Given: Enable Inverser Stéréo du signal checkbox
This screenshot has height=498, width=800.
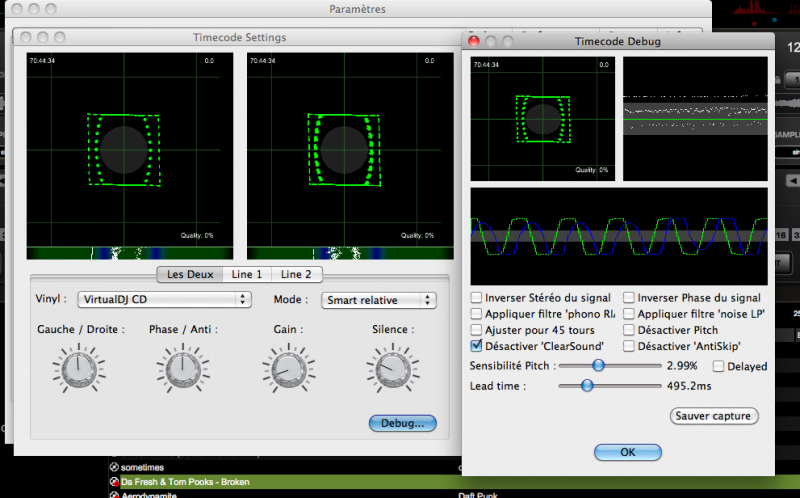Looking at the screenshot, I should click(x=476, y=297).
